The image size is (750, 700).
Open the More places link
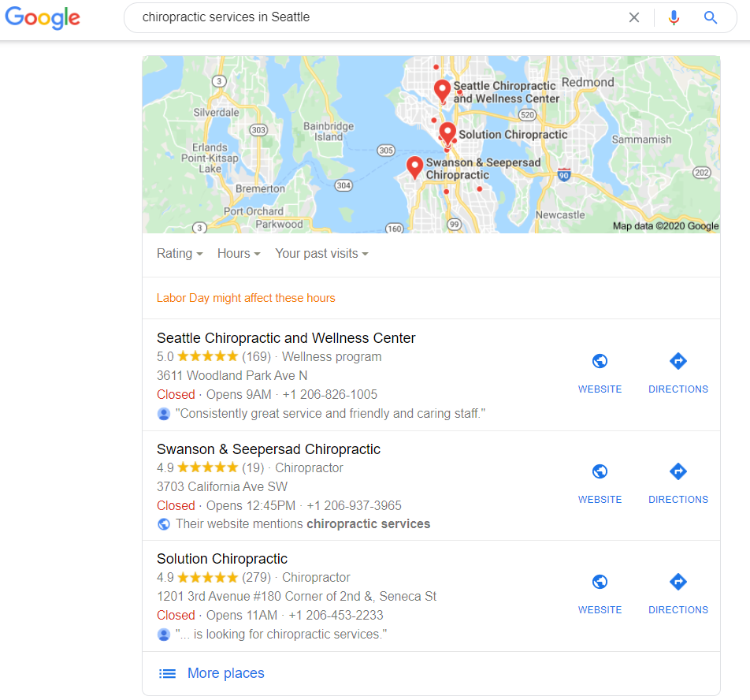(x=226, y=673)
